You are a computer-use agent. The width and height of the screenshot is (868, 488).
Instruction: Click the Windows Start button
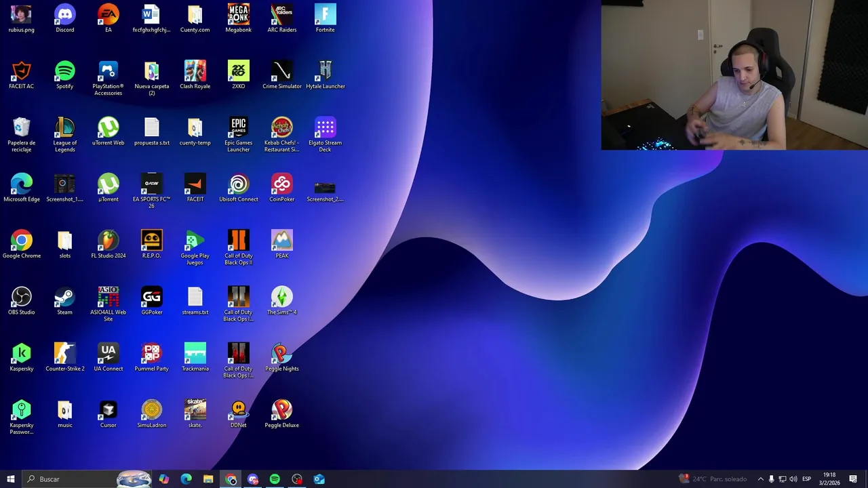(x=10, y=479)
